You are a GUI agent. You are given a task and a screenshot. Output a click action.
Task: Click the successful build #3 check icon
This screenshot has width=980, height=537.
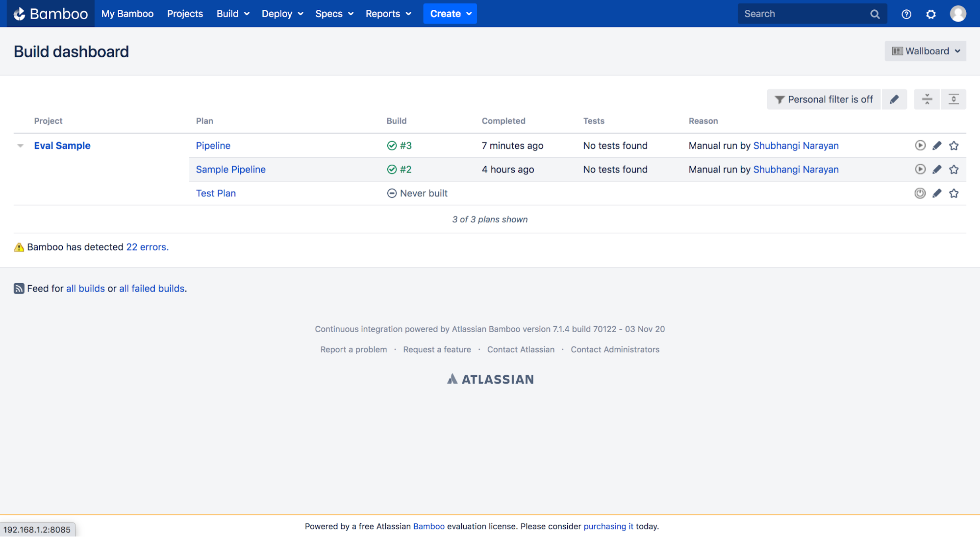392,146
